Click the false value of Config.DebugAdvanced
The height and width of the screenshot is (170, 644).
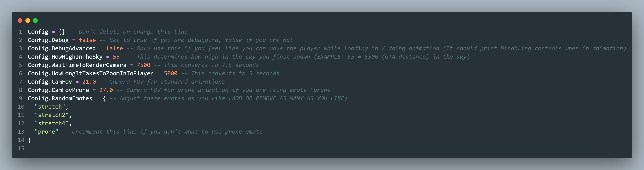click(114, 48)
